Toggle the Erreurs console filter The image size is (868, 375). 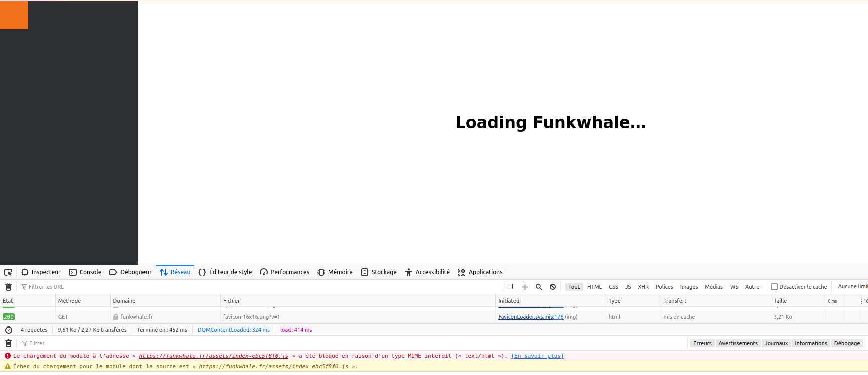click(702, 343)
